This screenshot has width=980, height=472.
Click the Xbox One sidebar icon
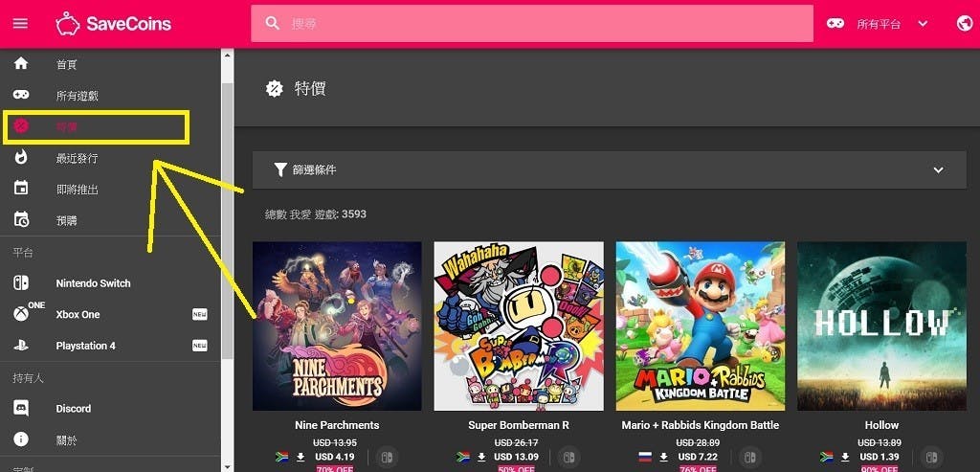21,314
